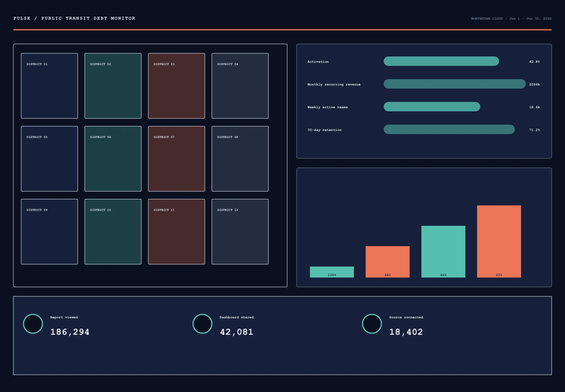Click the 18.4k weekly teams value
This screenshot has height=392, width=565.
pos(534,107)
